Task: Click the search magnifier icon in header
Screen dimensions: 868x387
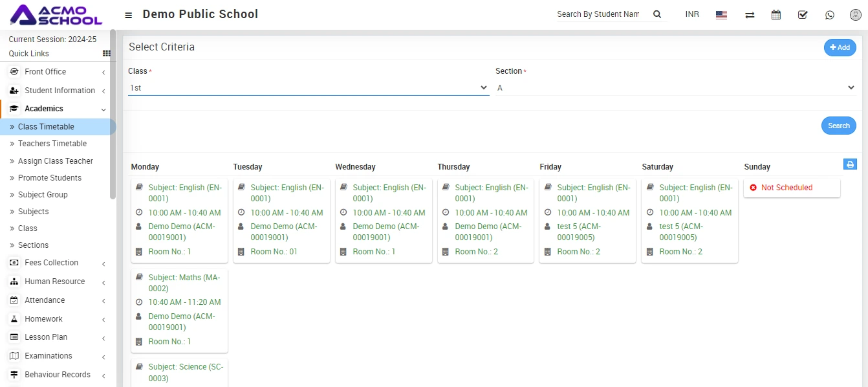Action: pos(657,14)
